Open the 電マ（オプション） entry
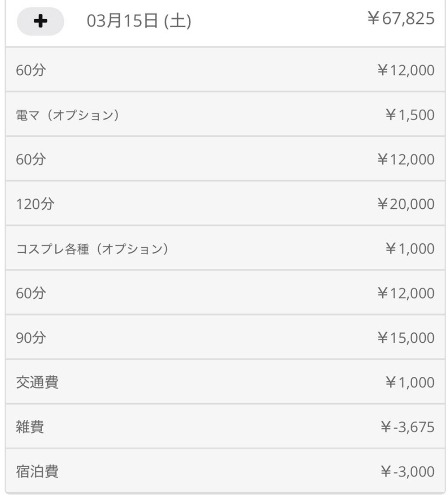448x495 pixels. tap(68, 115)
